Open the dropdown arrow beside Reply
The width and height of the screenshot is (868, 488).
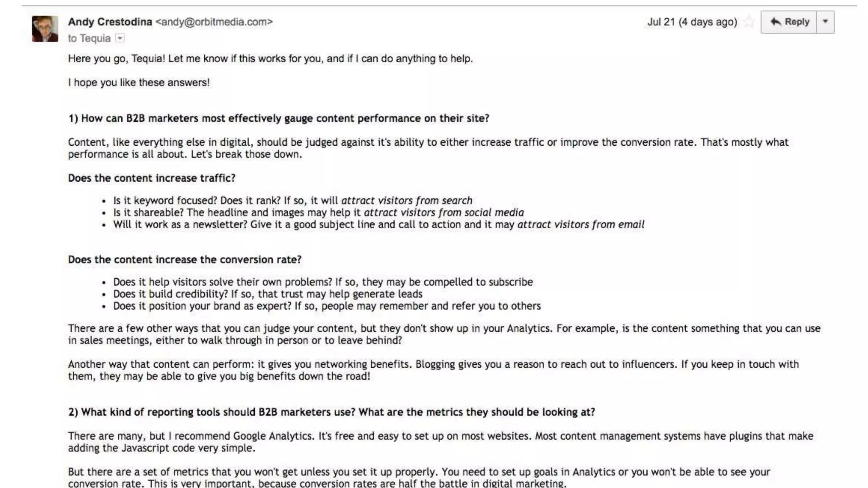(825, 22)
